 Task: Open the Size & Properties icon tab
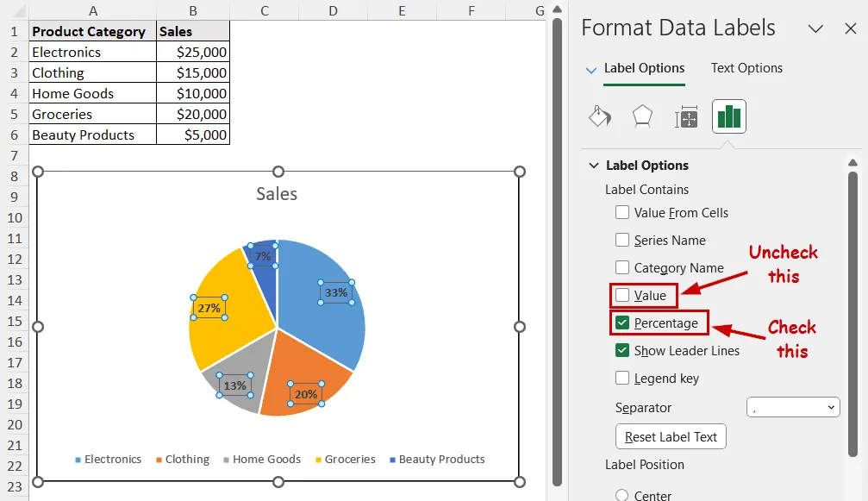point(686,116)
